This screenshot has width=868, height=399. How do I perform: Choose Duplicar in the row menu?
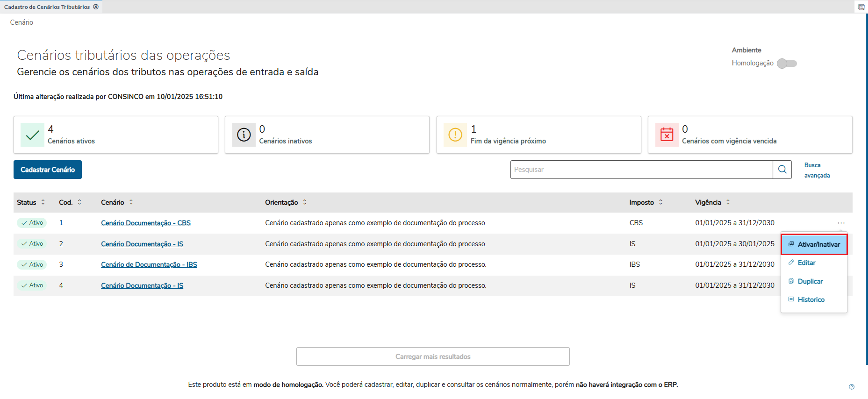tap(810, 281)
